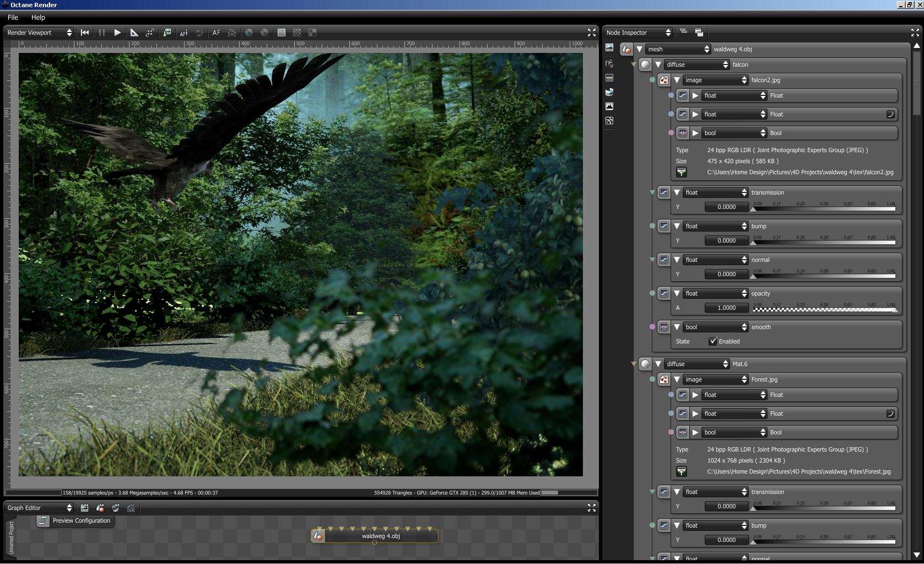Click the dashed-square arrows icon in viewport toolbar
This screenshot has width=924, height=564.
click(x=149, y=33)
